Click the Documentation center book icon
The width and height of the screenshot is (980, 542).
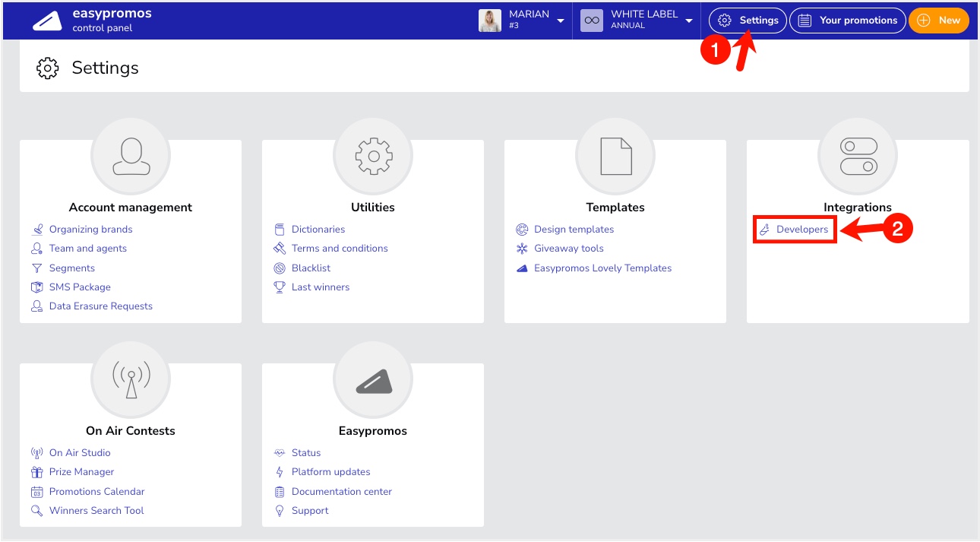coord(279,492)
